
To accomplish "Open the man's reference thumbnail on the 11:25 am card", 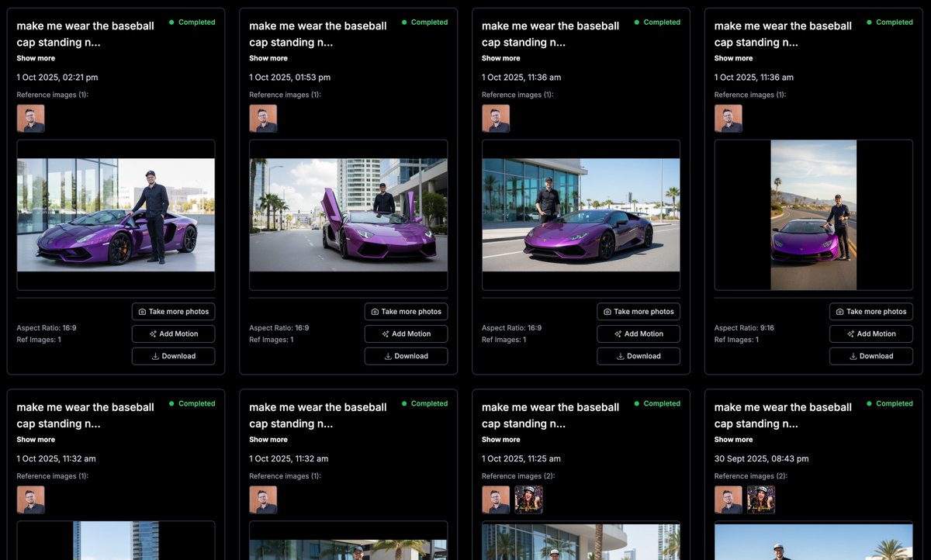I will click(x=496, y=500).
